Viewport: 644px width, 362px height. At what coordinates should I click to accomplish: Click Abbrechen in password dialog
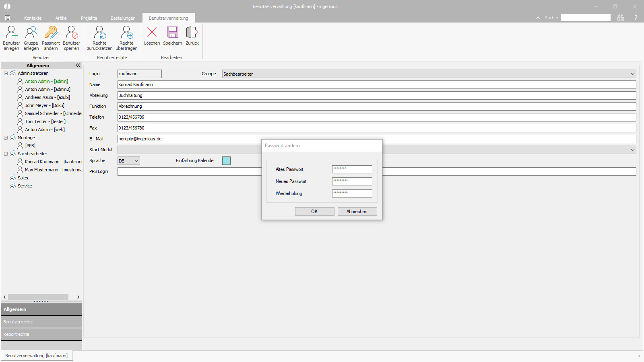coord(357,212)
